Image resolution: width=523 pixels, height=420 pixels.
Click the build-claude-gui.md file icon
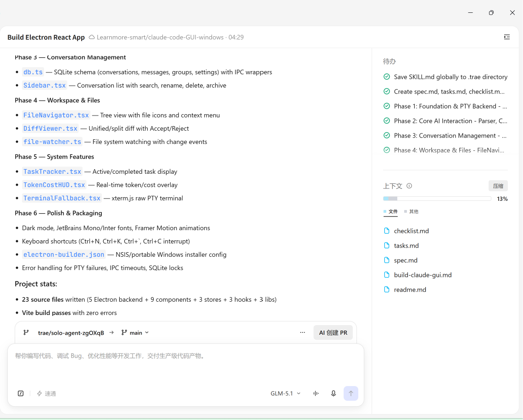click(387, 275)
